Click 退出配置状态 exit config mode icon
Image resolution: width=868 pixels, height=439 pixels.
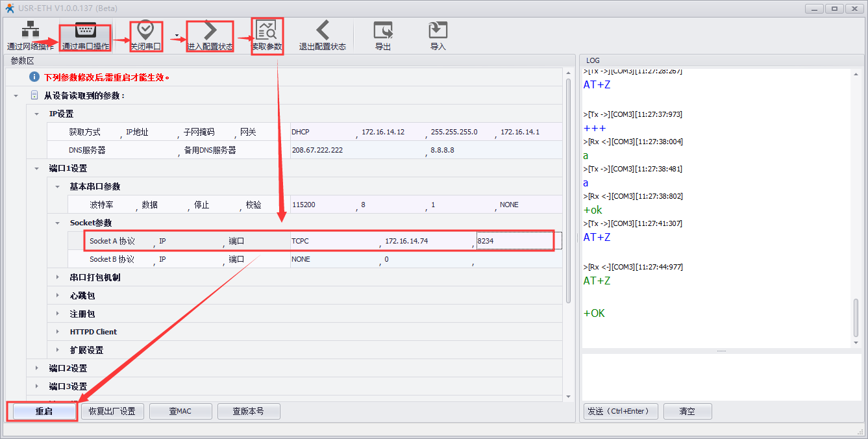[322, 35]
